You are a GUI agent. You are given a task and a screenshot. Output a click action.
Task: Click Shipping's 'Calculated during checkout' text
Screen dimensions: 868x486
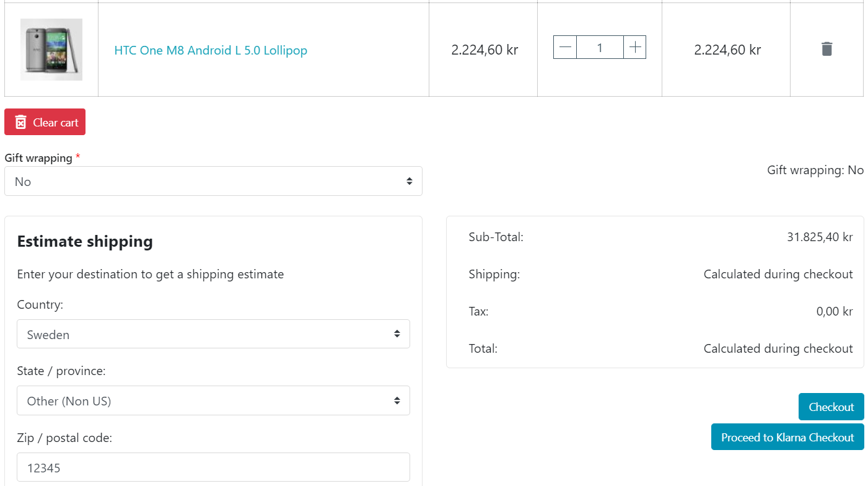coord(778,274)
